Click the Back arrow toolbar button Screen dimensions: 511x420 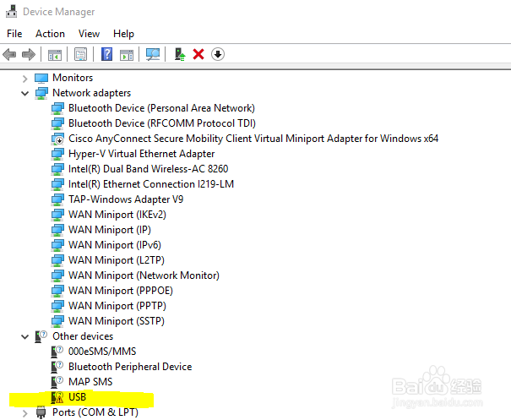(x=9, y=54)
